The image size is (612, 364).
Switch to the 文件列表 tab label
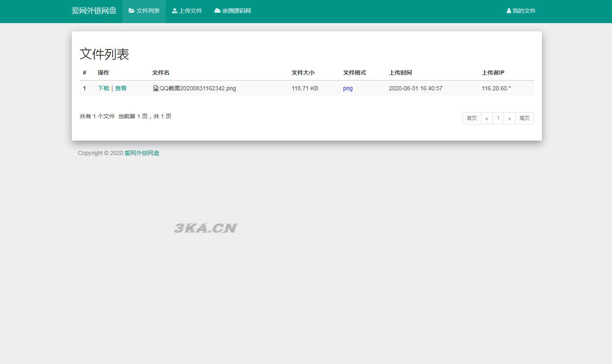point(148,11)
